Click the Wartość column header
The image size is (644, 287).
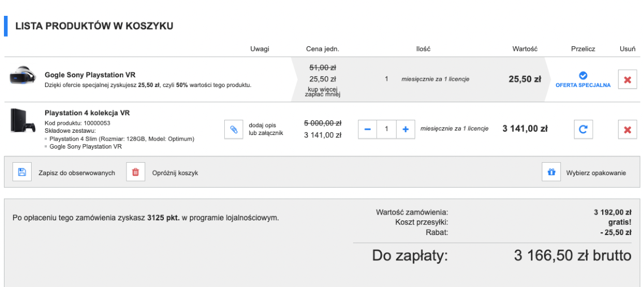point(525,49)
